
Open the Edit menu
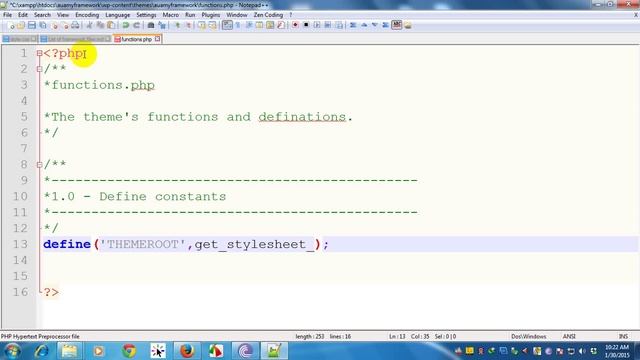point(23,15)
